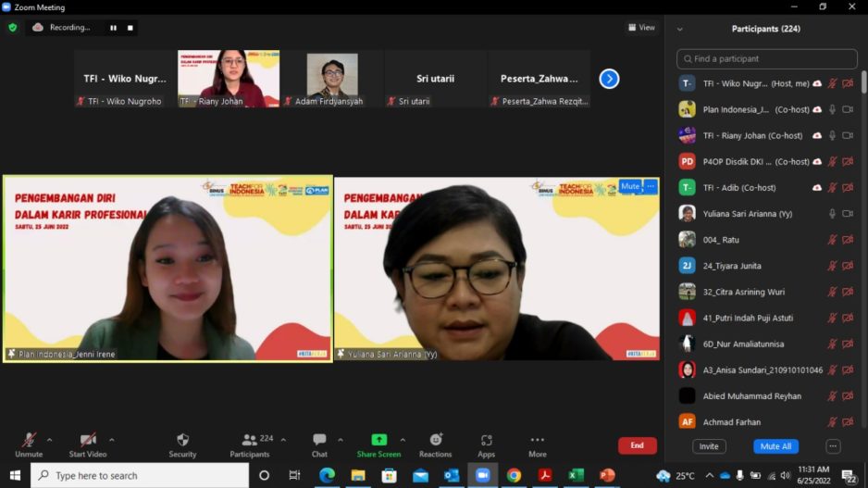Viewport: 868px width, 488px height.
Task: Click muted mic icon for TFI - Adib
Action: pos(832,188)
